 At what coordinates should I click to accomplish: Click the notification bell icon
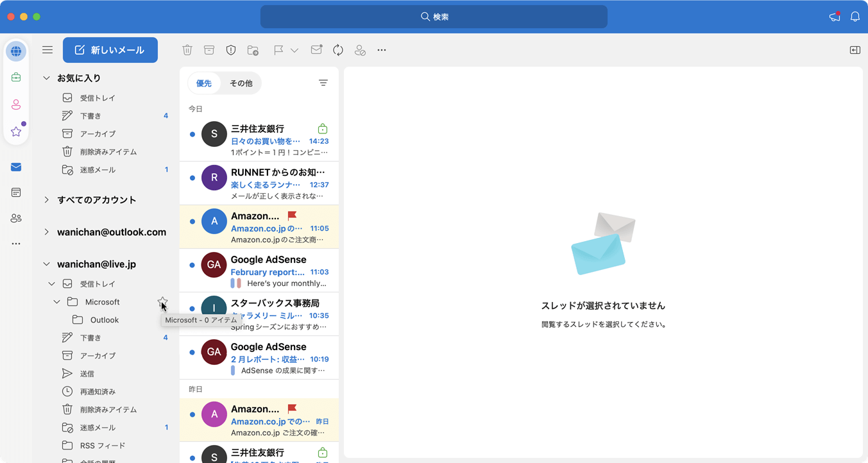855,17
